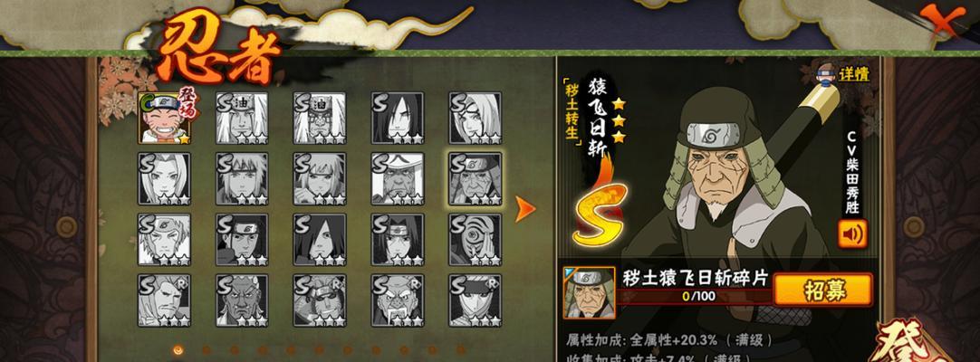Viewport: 980px width, 362px height.
Task: Select the Hokage-hat old man portrait
Action: [398, 179]
